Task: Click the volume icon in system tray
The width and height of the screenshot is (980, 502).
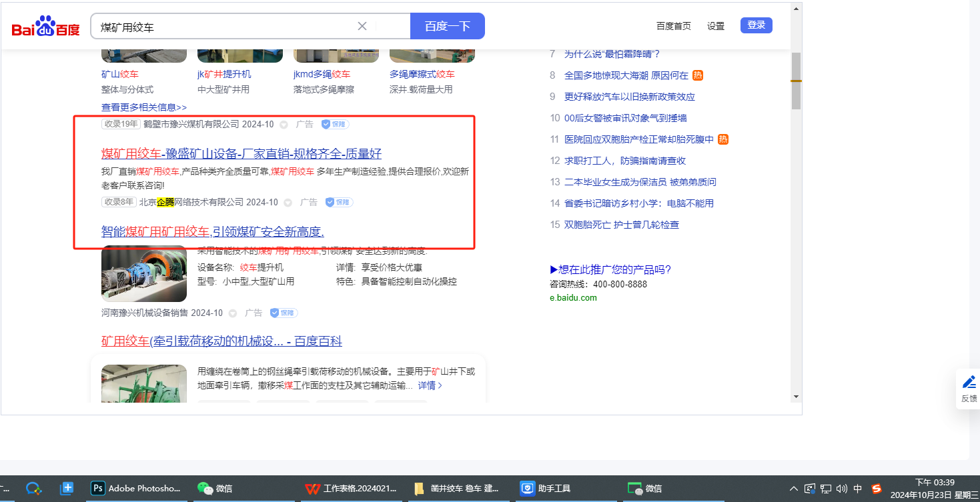Action: click(841, 488)
